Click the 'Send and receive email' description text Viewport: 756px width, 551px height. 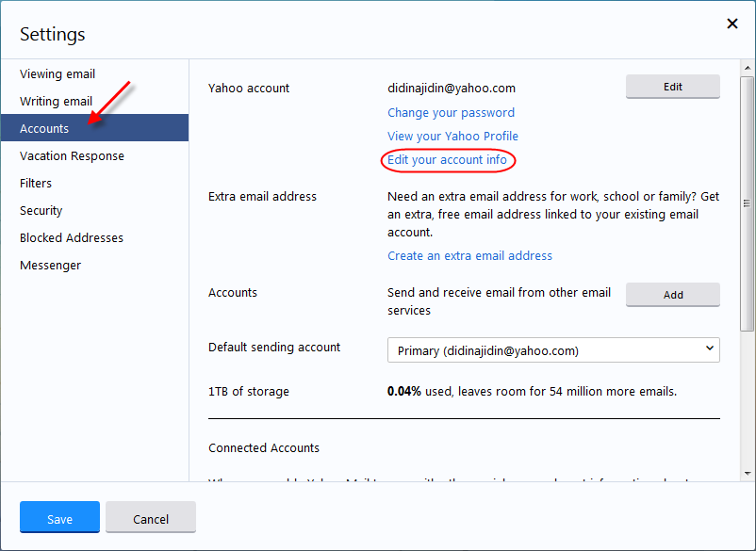(x=499, y=301)
